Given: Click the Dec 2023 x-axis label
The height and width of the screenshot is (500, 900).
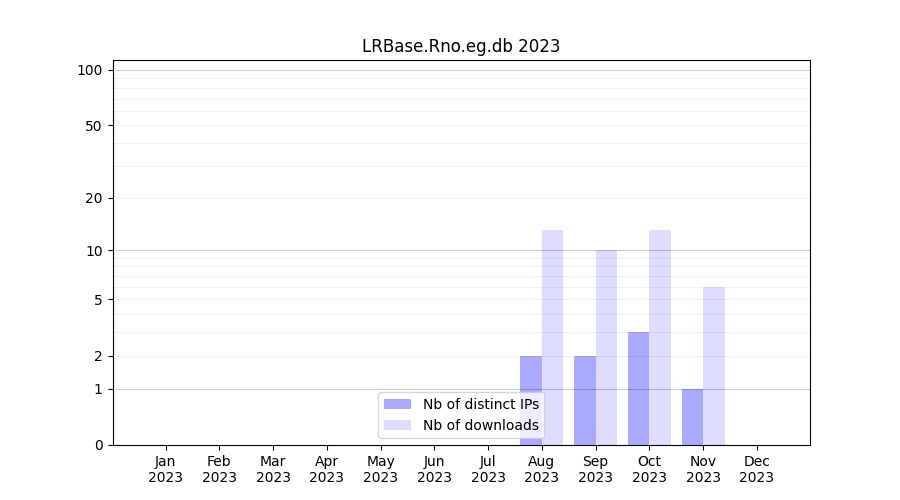Looking at the screenshot, I should (756, 469).
